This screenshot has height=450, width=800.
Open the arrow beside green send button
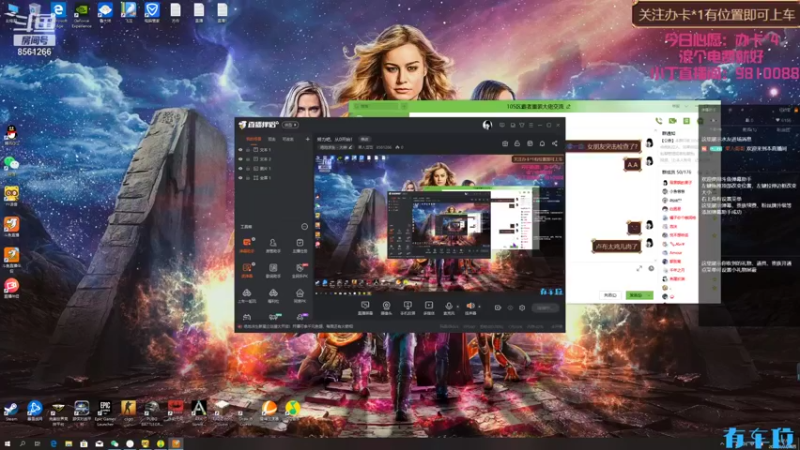[x=649, y=295]
